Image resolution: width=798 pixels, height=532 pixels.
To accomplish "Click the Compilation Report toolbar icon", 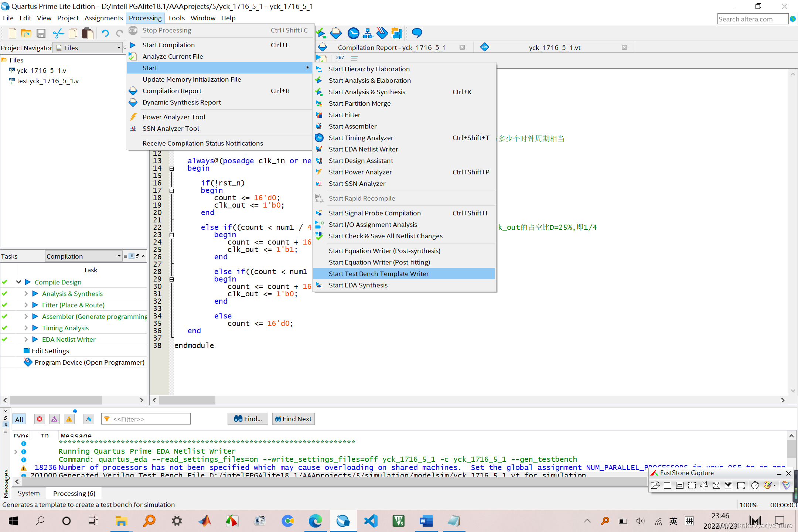I will pyautogui.click(x=336, y=33).
